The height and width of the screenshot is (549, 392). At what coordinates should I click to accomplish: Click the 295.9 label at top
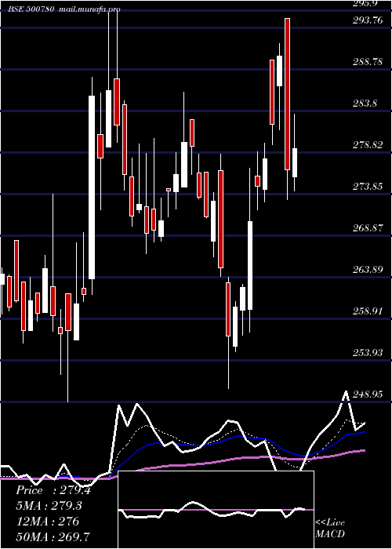[366, 3]
